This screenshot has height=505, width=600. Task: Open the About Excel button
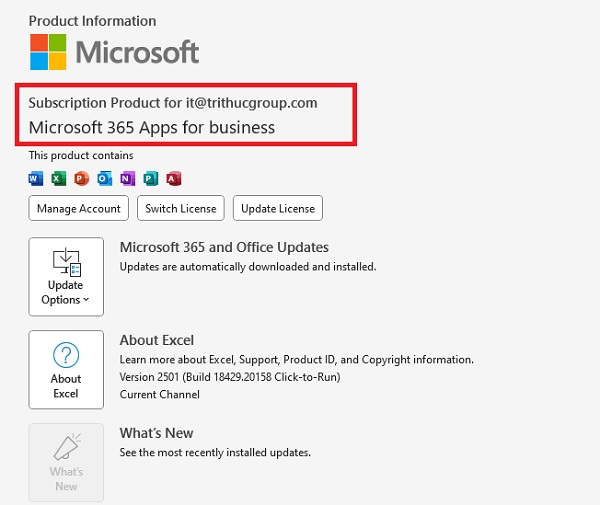[66, 370]
